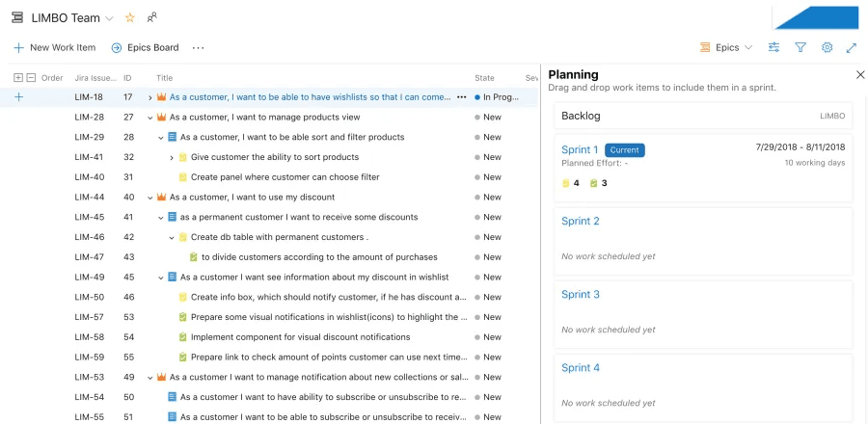Toggle the filter funnel icon

800,47
